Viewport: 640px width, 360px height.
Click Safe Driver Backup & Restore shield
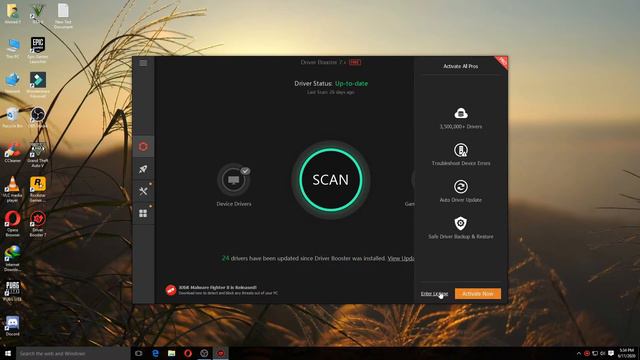pos(461,223)
